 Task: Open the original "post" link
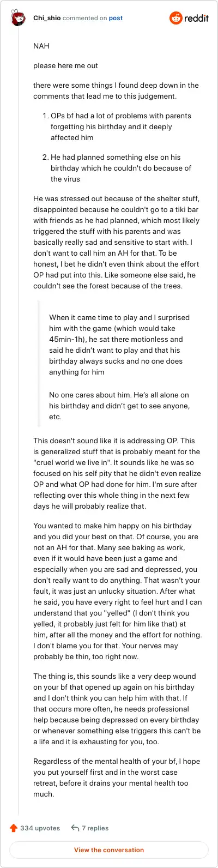coord(116,18)
